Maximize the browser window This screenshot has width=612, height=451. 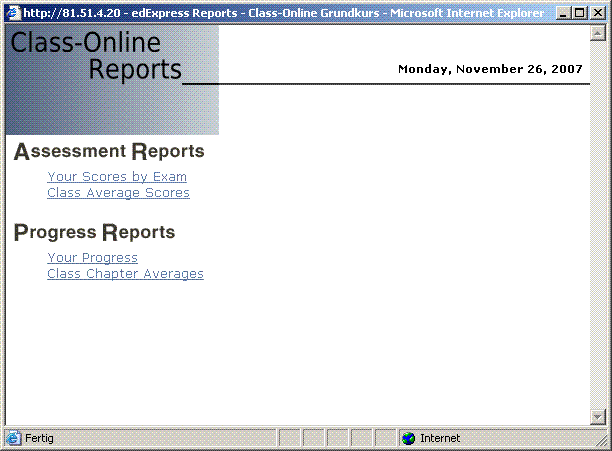tap(579, 13)
